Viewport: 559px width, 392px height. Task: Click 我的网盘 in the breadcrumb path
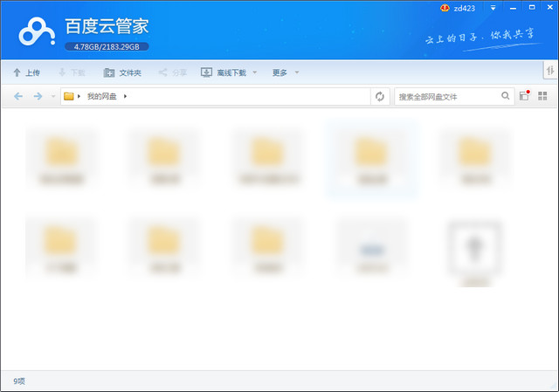(101, 96)
